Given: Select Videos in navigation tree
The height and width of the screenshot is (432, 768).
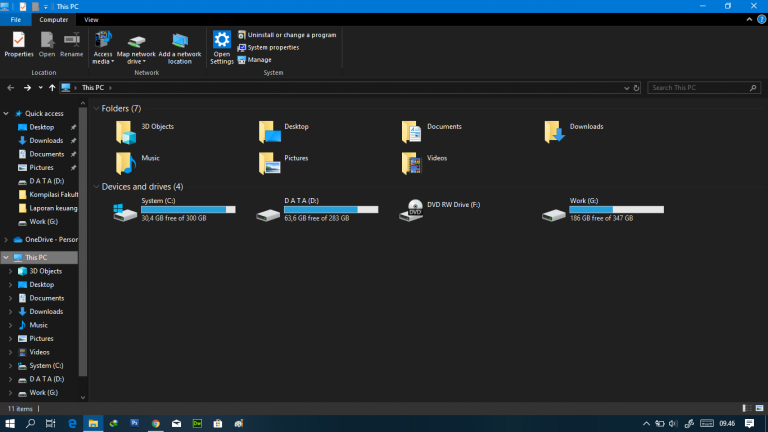Looking at the screenshot, I should click(x=41, y=352).
